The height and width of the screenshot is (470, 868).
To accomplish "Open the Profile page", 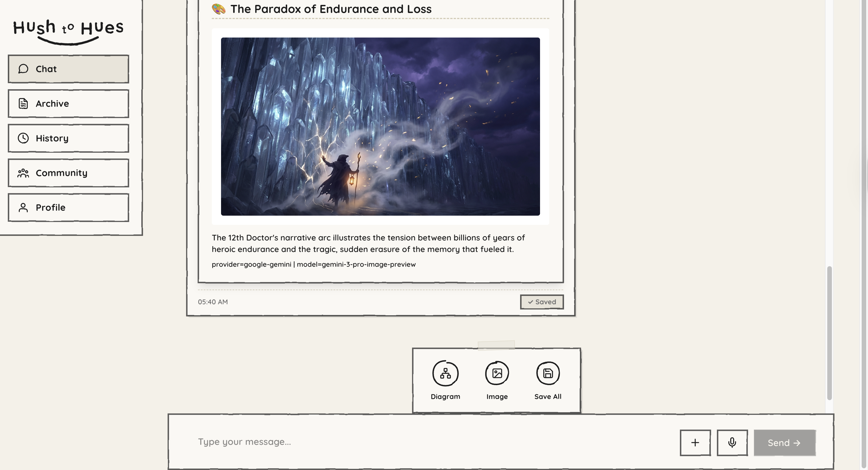I will point(68,208).
